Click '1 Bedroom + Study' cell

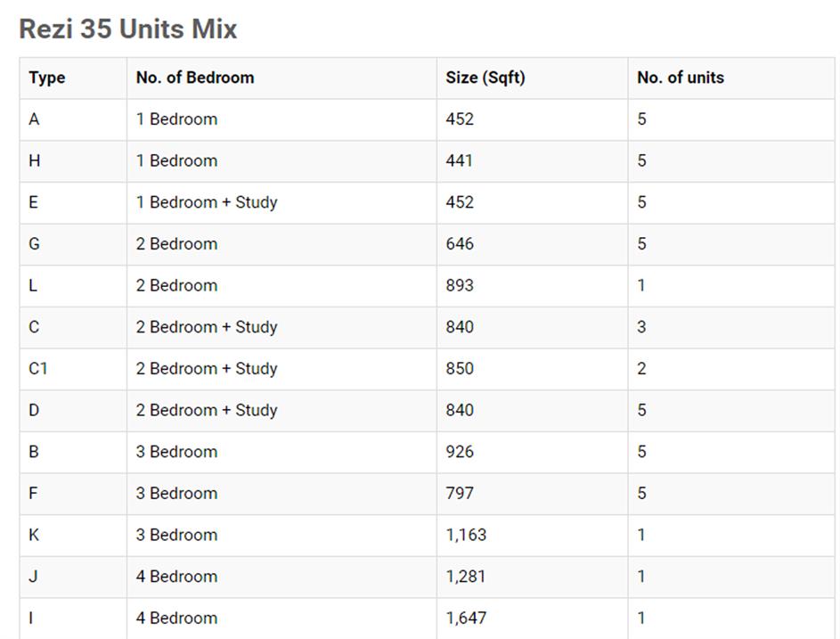pyautogui.click(x=207, y=202)
